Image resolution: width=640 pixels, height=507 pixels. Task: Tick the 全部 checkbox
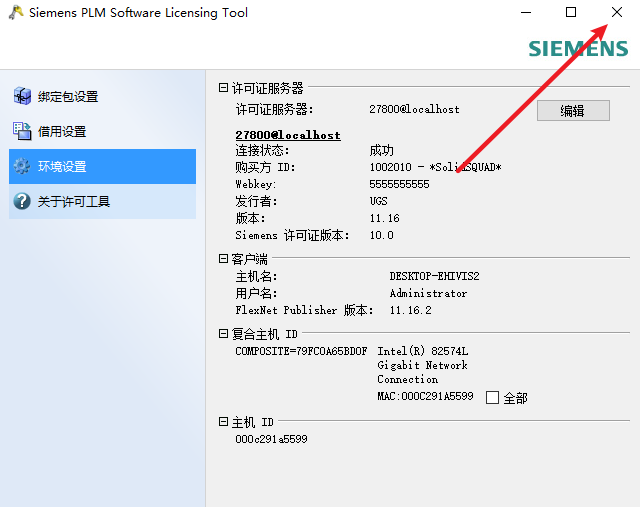[x=492, y=397]
